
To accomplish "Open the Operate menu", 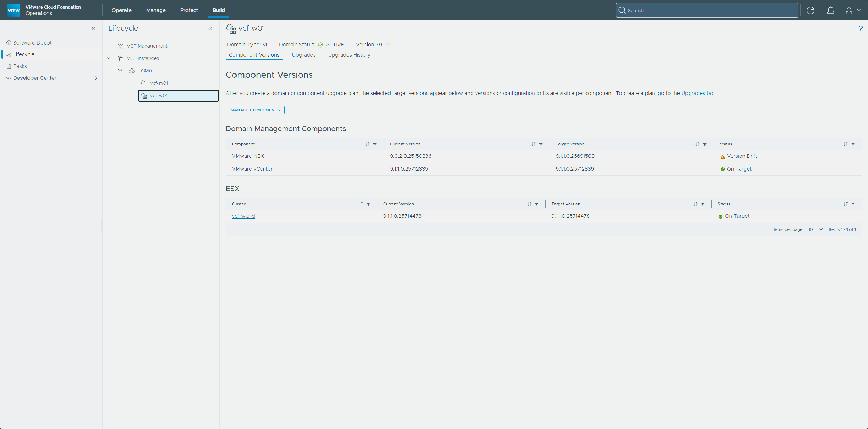I will (x=122, y=10).
